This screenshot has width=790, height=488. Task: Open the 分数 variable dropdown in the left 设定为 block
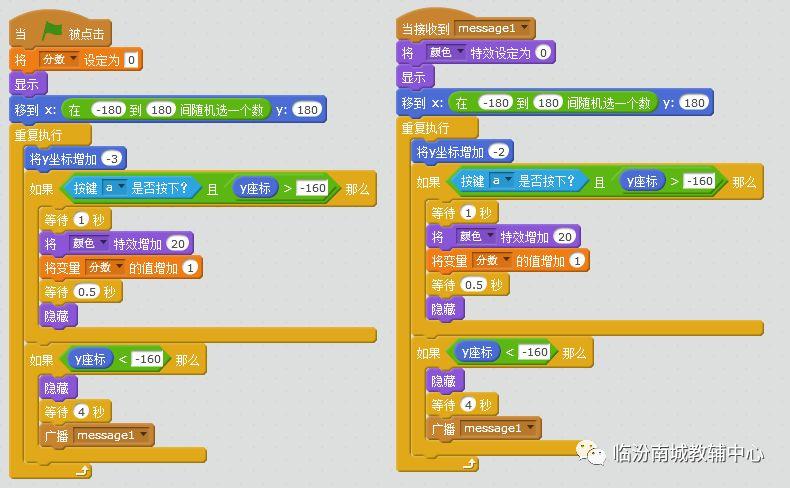coord(59,59)
